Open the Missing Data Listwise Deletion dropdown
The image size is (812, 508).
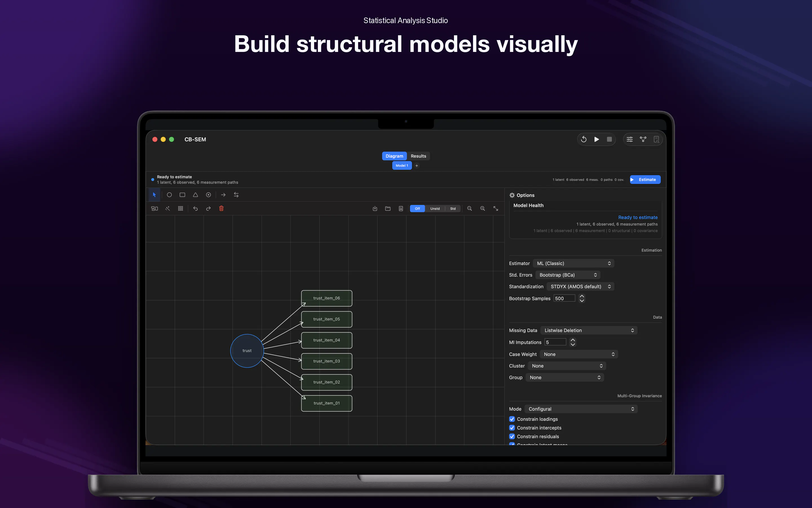(589, 330)
